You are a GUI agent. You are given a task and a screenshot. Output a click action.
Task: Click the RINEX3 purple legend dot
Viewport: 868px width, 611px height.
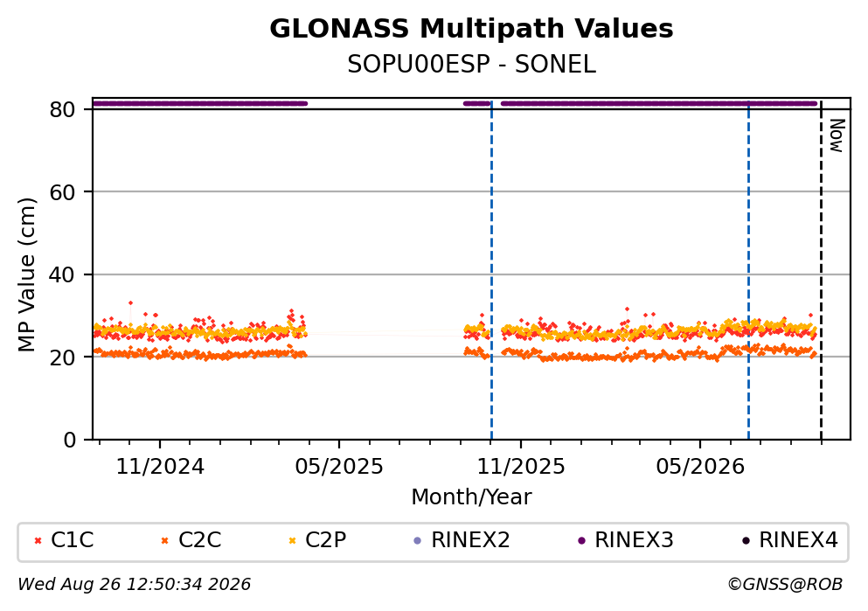[x=581, y=541]
